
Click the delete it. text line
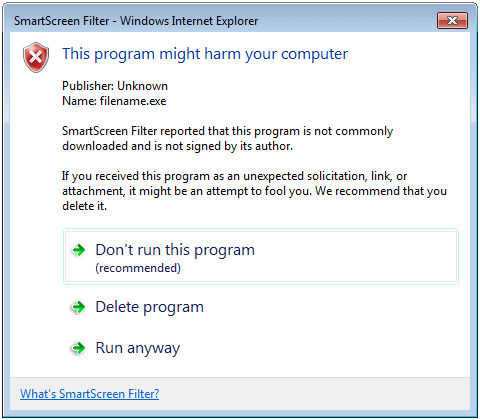(85, 206)
